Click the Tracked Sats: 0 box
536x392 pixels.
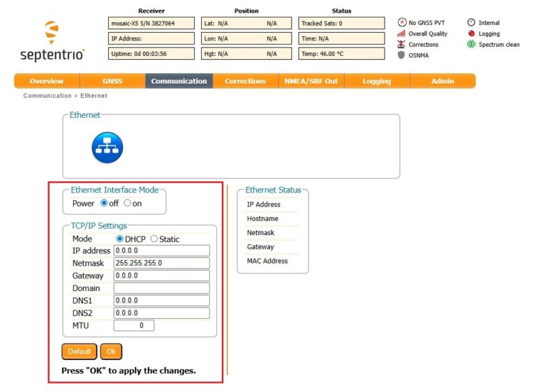click(x=341, y=23)
